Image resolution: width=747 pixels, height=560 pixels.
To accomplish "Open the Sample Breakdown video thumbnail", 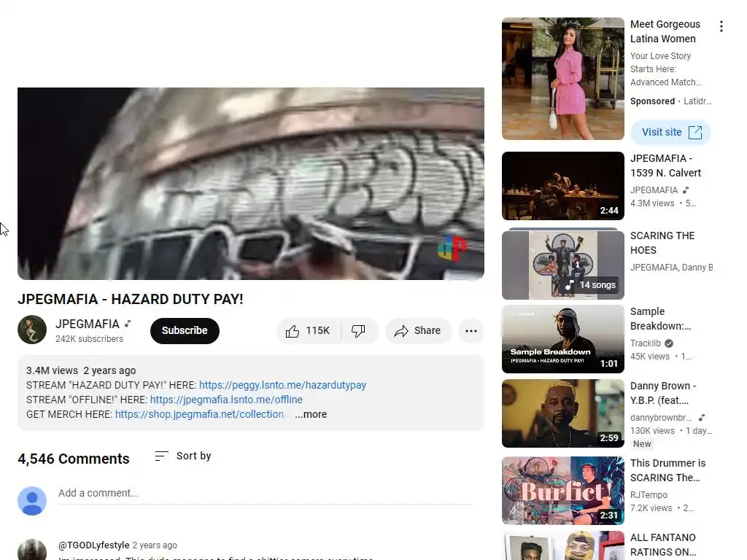I will pos(563,339).
